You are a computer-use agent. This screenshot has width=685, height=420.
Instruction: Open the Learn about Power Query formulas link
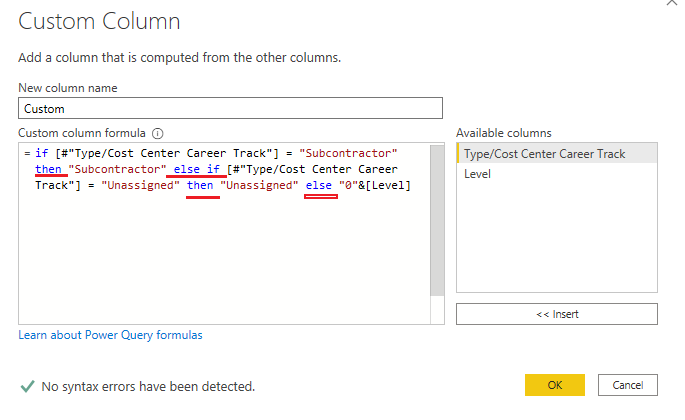[x=111, y=335]
